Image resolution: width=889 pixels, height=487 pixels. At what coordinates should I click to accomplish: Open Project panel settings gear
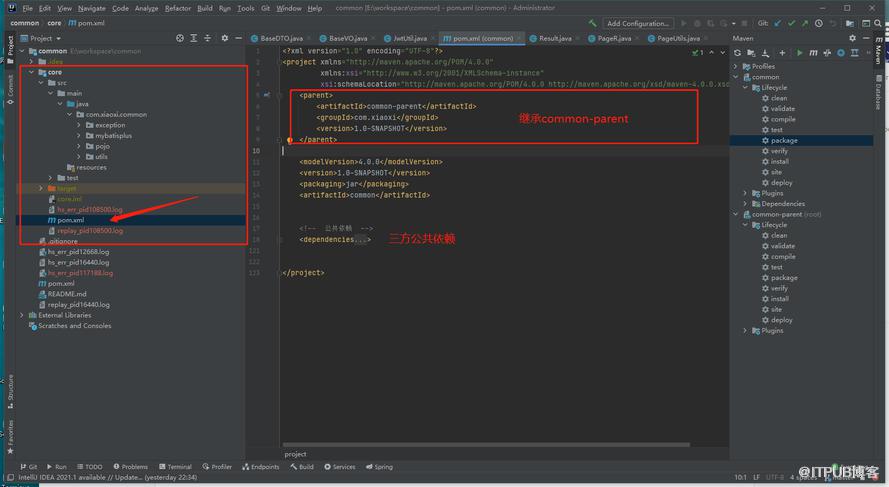pos(225,38)
